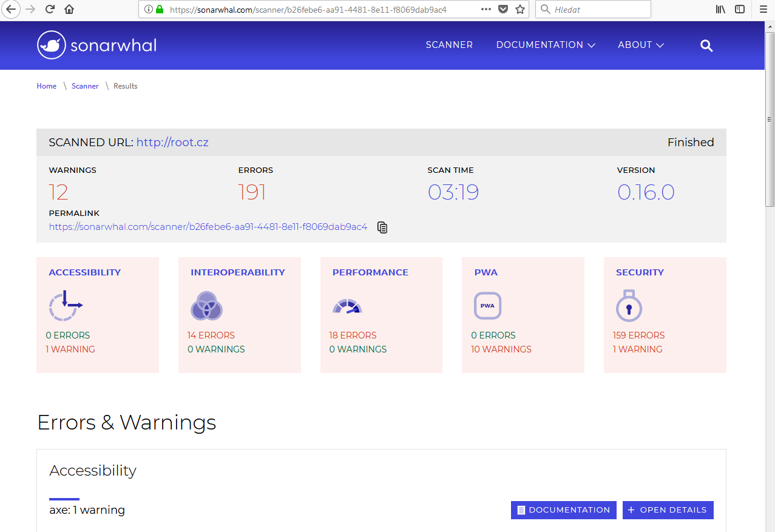Click the Finished status text
Viewport: 775px width, 532px height.
pyautogui.click(x=691, y=143)
